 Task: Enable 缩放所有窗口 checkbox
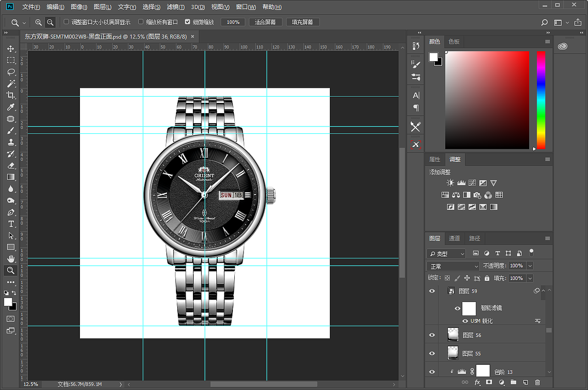[x=141, y=22]
